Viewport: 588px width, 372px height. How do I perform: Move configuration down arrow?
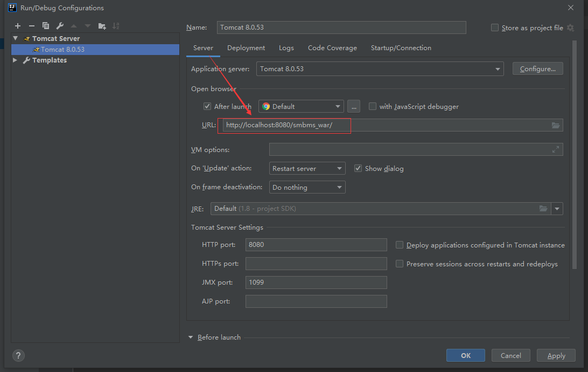(88, 26)
